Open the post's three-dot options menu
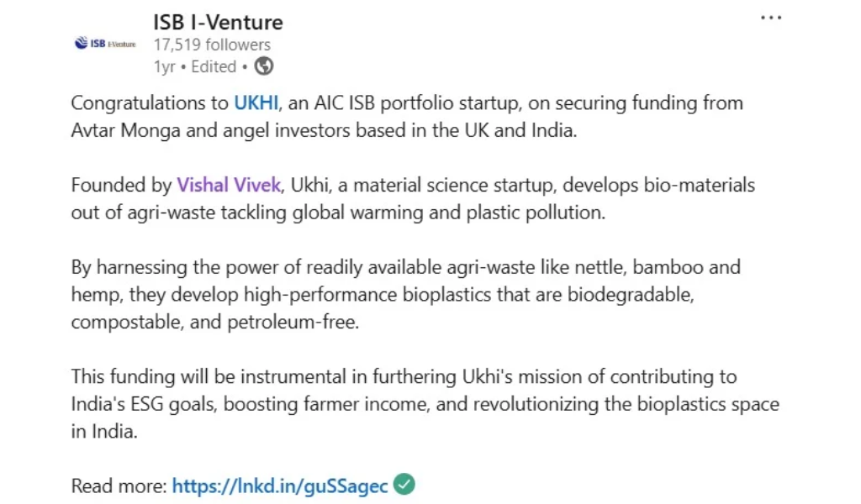861x504 pixels. tap(770, 18)
